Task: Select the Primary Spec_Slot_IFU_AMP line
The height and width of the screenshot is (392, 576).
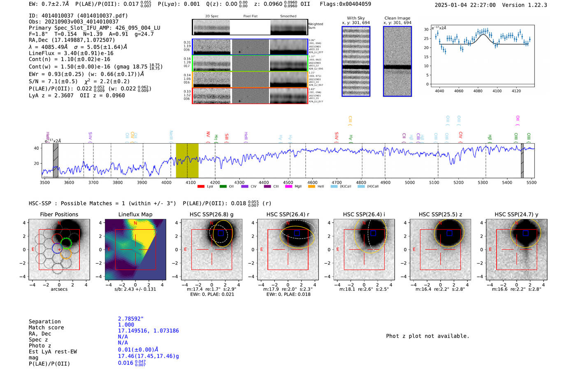Action: coord(95,28)
